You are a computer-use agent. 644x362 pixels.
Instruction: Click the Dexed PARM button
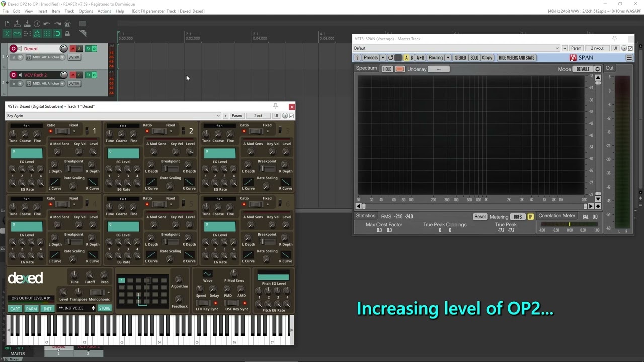31,309
